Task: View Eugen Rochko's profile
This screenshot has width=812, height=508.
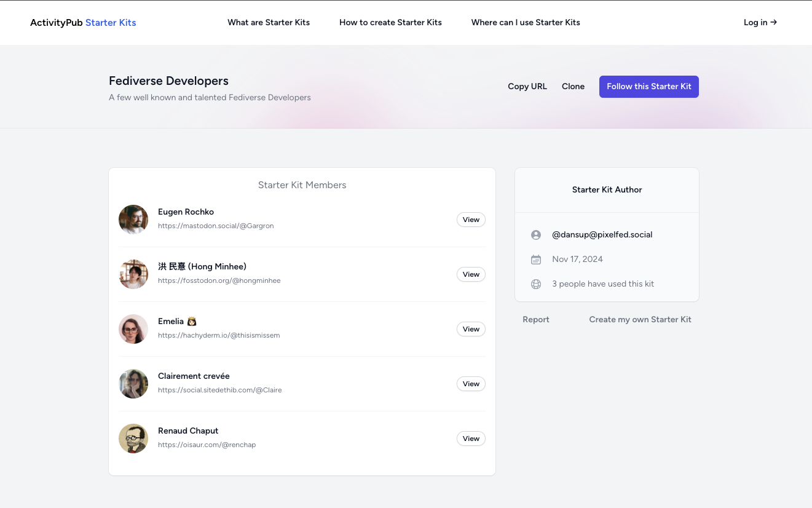Action: coord(471,220)
